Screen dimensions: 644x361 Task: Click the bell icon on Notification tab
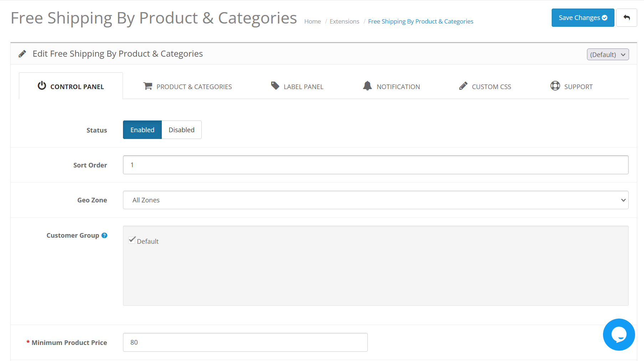tap(367, 86)
